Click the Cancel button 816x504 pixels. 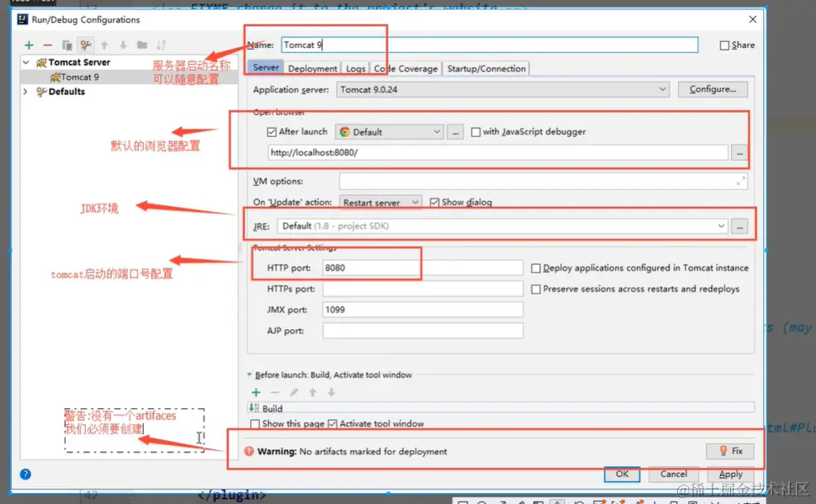pyautogui.click(x=673, y=474)
